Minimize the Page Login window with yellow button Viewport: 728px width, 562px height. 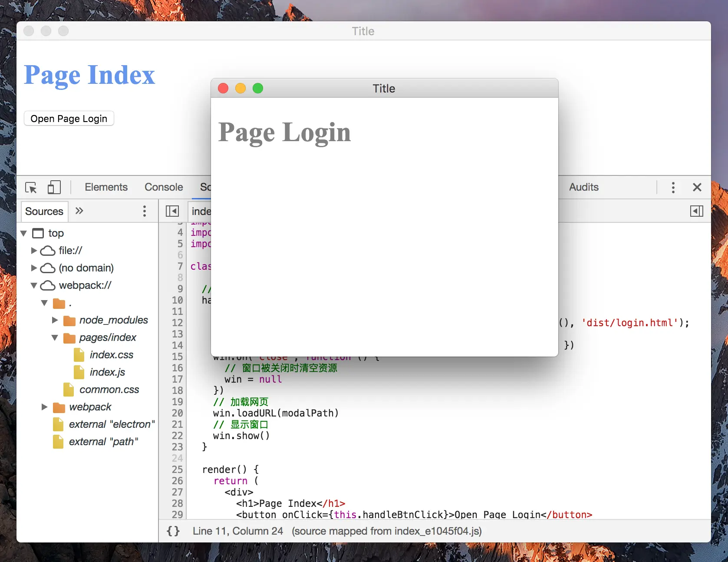coord(240,88)
